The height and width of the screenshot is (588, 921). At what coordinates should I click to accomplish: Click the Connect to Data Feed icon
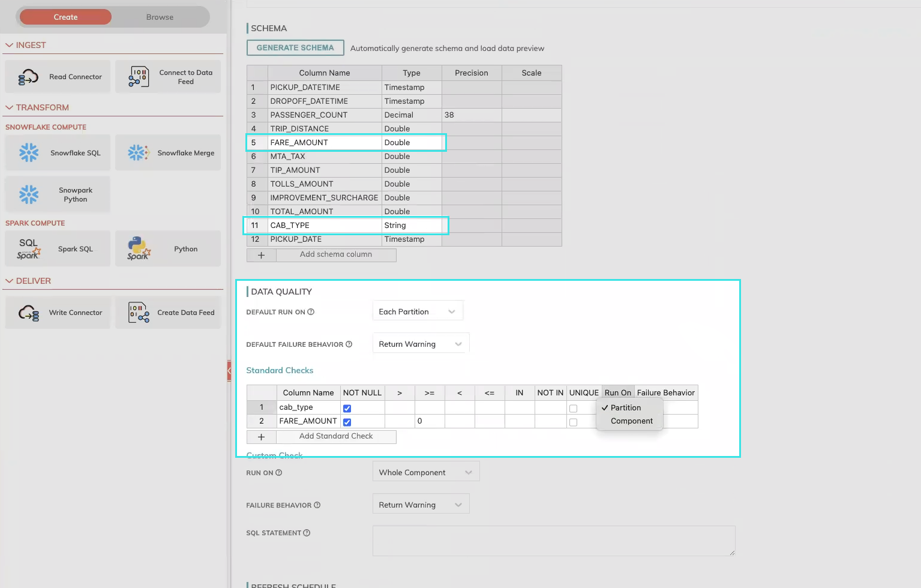coord(139,77)
